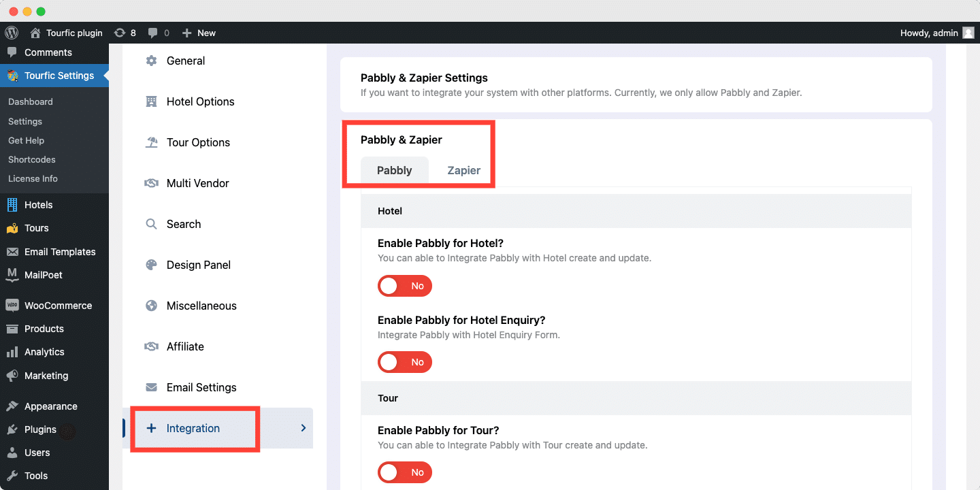Screen dimensions: 980x490
Task: Switch to the Zapier tab
Action: pyautogui.click(x=464, y=170)
